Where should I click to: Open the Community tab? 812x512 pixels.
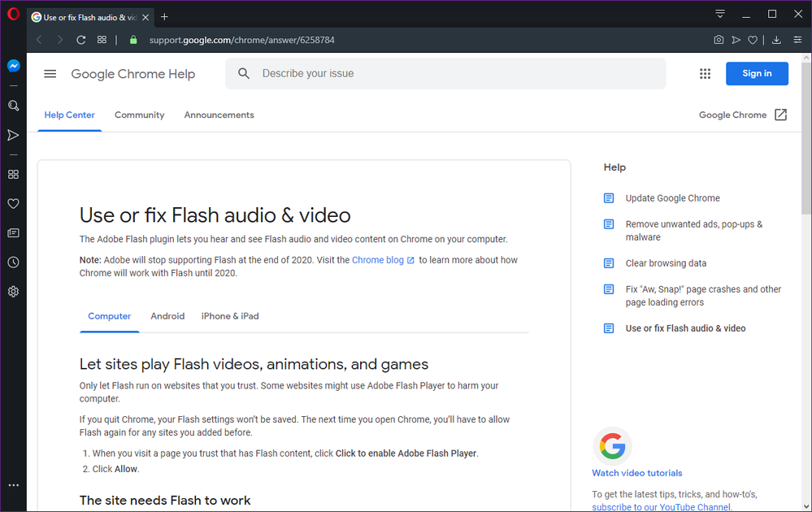[x=139, y=115]
